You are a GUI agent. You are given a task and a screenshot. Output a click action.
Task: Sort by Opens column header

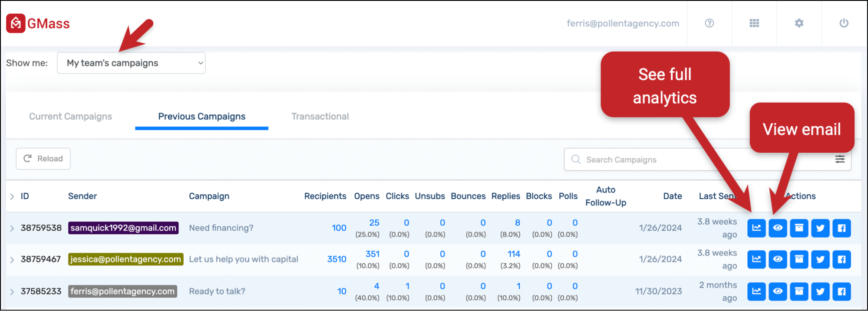click(366, 196)
